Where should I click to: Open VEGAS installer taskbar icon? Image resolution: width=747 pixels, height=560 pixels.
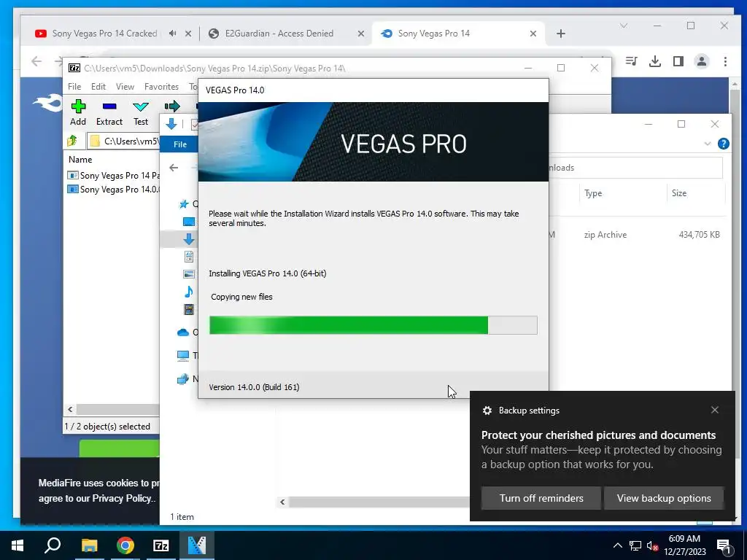point(196,545)
